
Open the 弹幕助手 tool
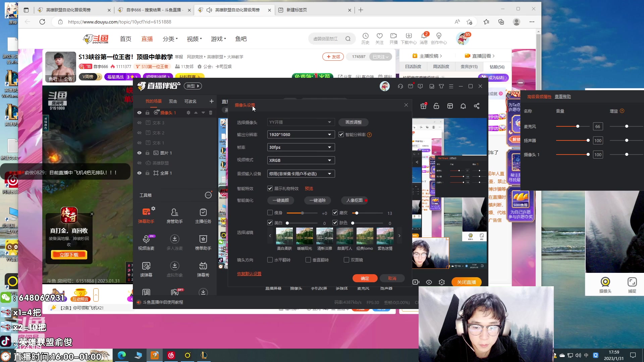[x=146, y=215]
